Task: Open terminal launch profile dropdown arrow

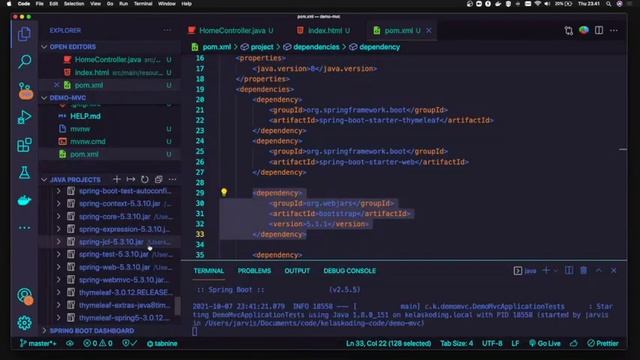Action: (x=556, y=271)
